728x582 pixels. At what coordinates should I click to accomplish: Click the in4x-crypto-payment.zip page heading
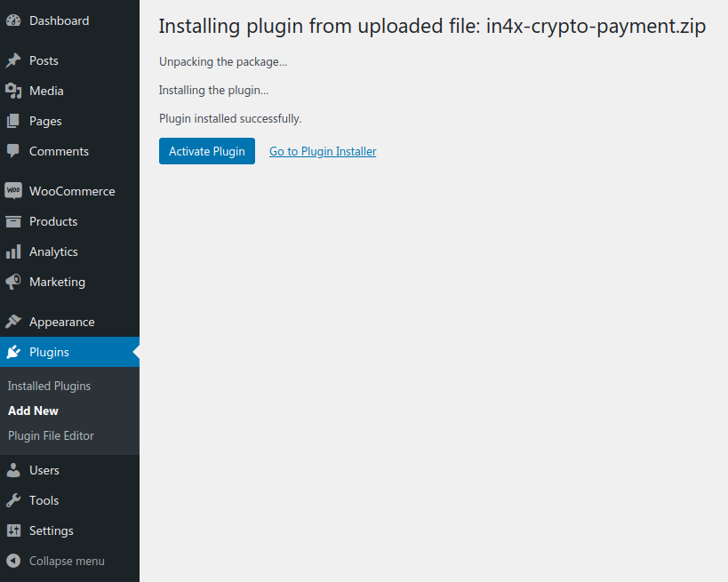click(x=432, y=26)
